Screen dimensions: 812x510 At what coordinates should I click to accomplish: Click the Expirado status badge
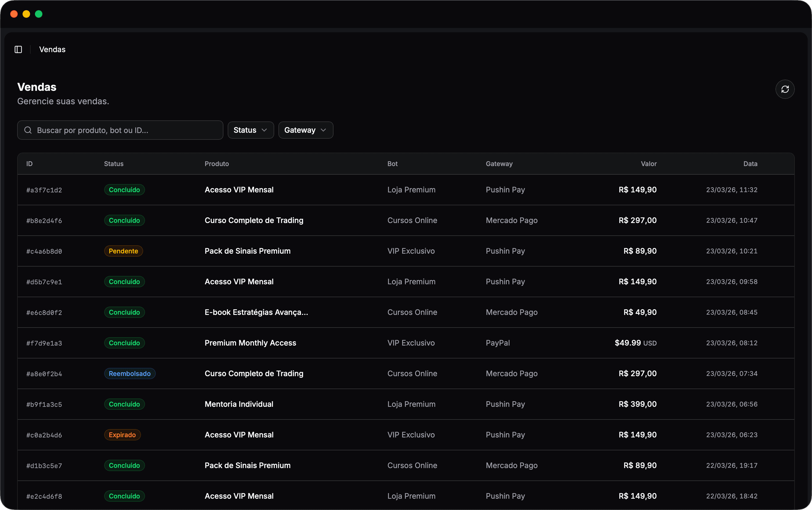(122, 435)
